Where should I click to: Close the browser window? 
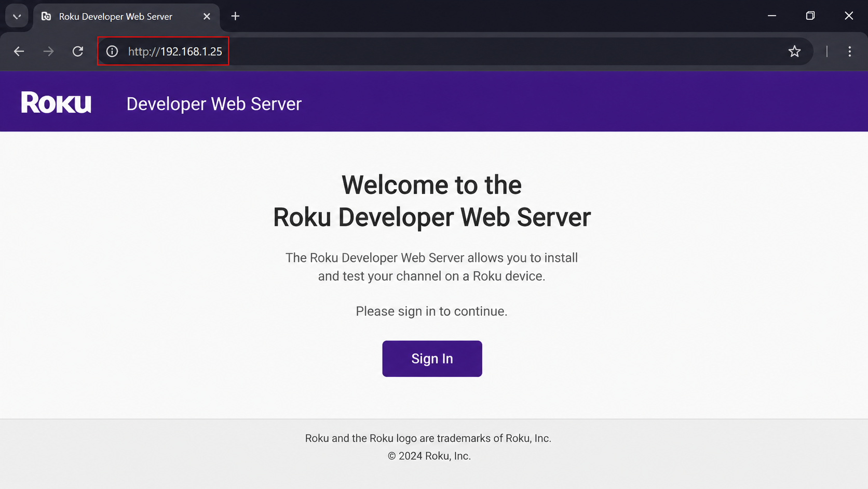tap(849, 16)
